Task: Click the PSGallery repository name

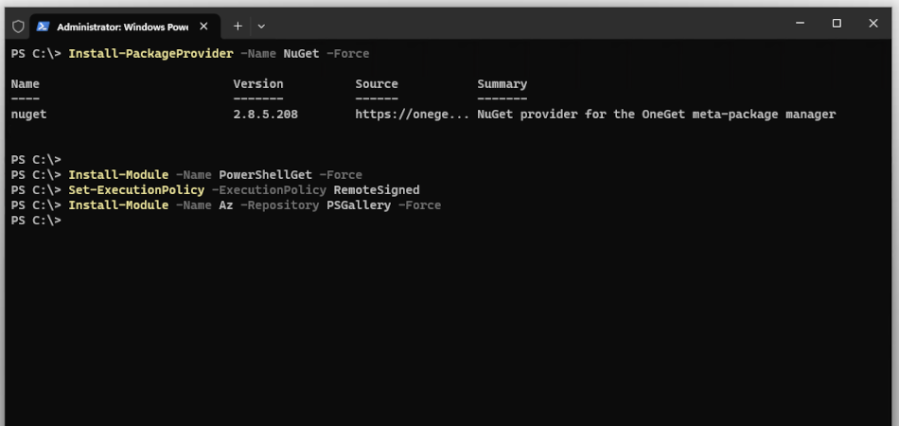Action: (358, 205)
